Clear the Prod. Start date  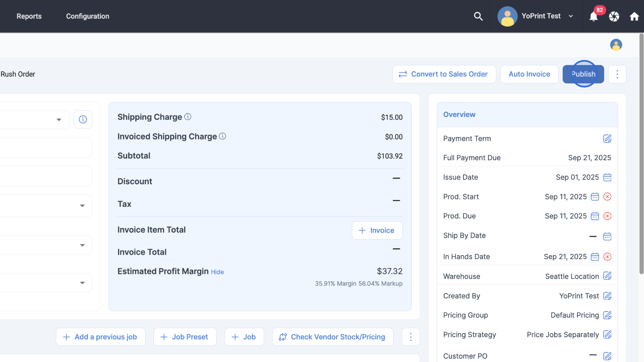click(x=607, y=197)
